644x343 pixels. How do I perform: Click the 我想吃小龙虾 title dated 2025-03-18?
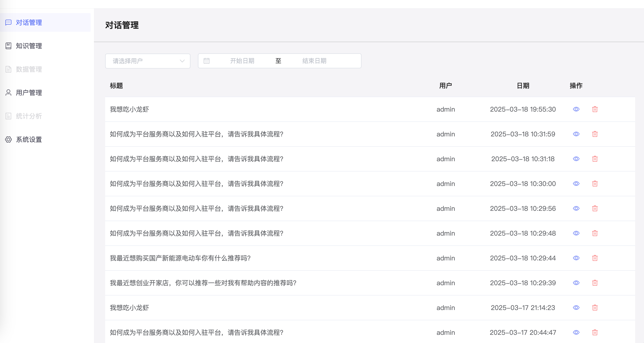pos(129,109)
